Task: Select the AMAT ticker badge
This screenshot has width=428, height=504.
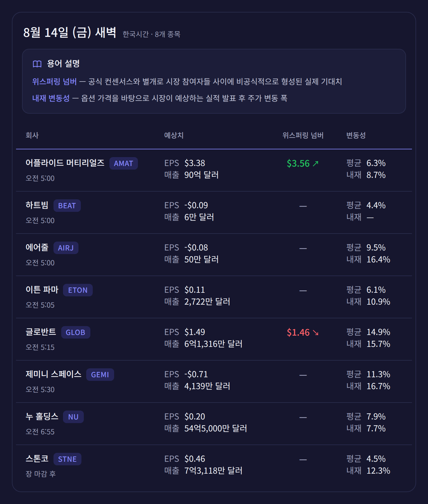Action: pos(123,163)
